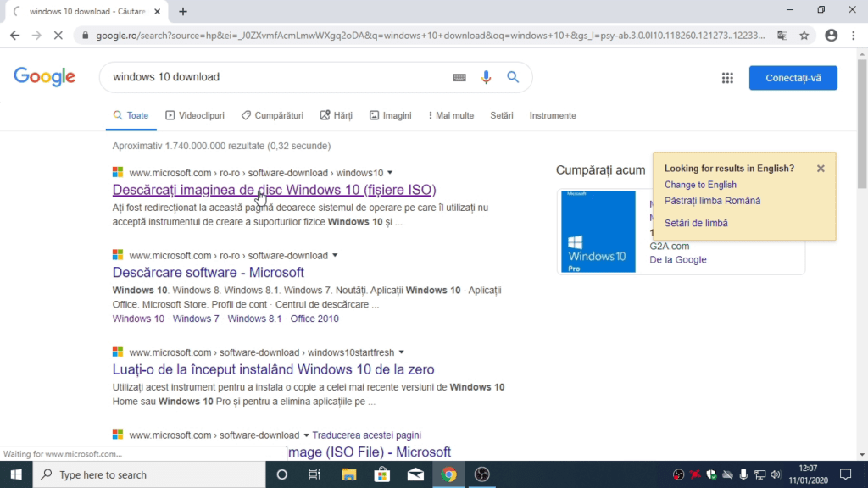Viewport: 868px width, 488px height.
Task: Click the volume speaker tray icon
Action: tap(776, 474)
